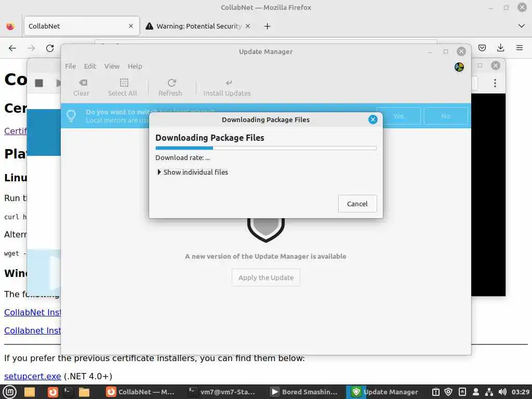Close the Warning: Potential Security tab
532x399 pixels.
coord(248,26)
